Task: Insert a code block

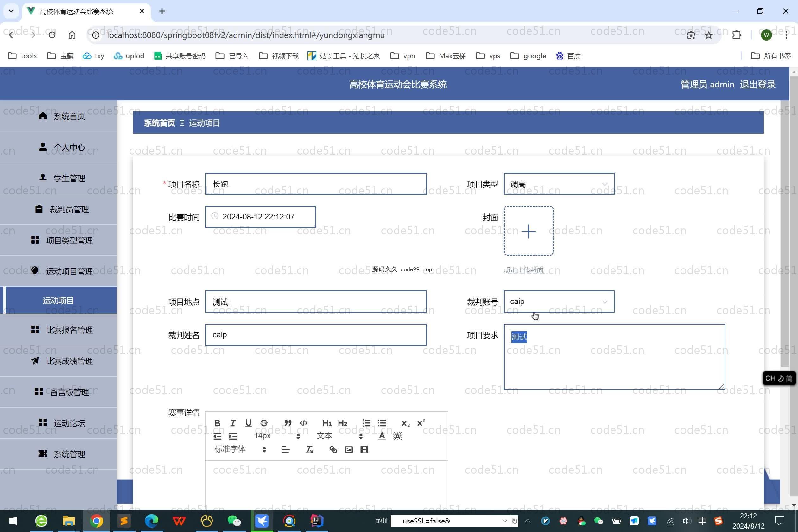Action: (303, 423)
